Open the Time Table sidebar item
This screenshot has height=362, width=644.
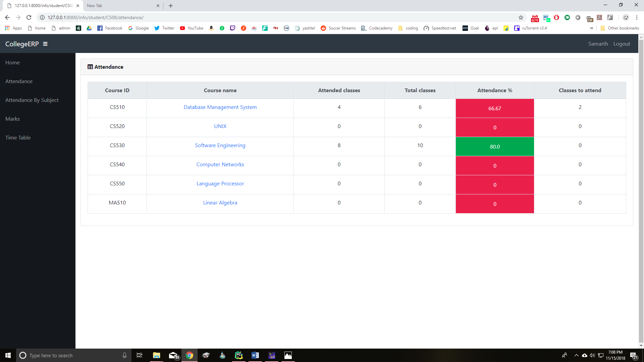[18, 137]
